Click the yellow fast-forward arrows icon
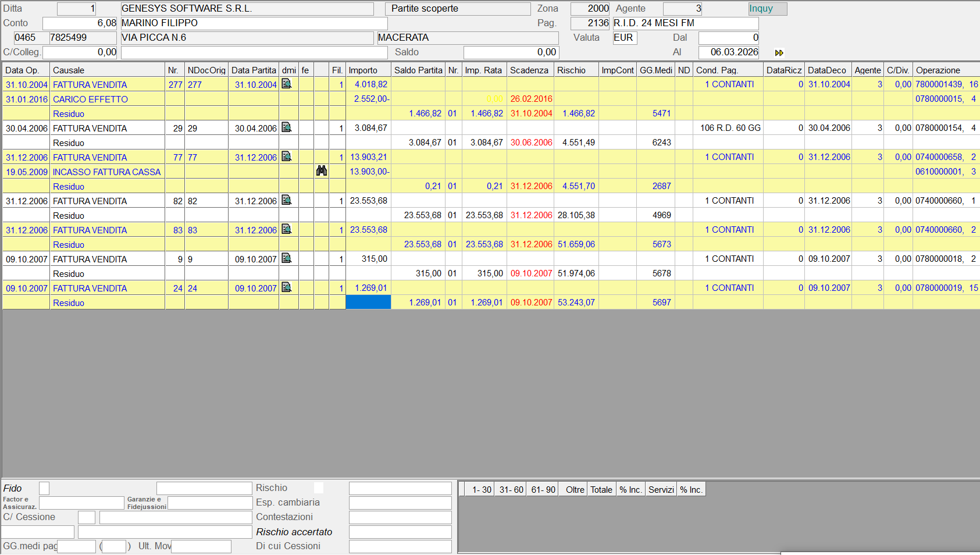 (779, 53)
